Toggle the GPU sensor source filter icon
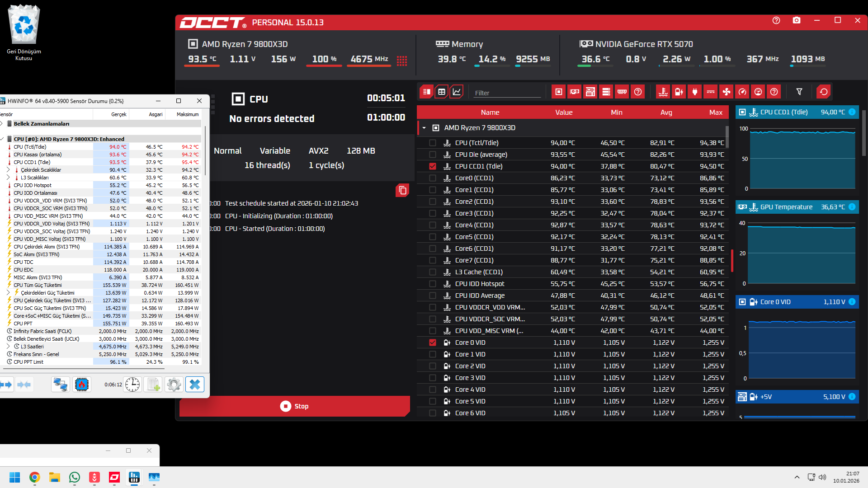Screen dimensions: 868x488 [575, 92]
